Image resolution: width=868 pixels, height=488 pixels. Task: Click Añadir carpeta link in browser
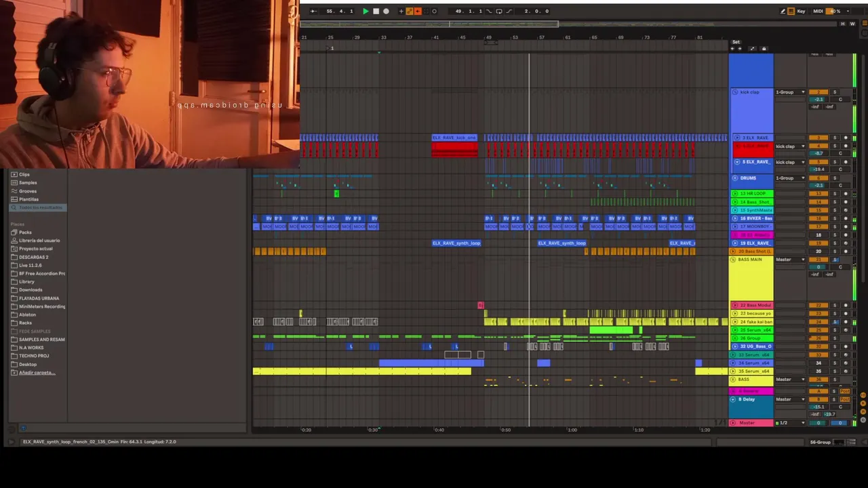(37, 373)
